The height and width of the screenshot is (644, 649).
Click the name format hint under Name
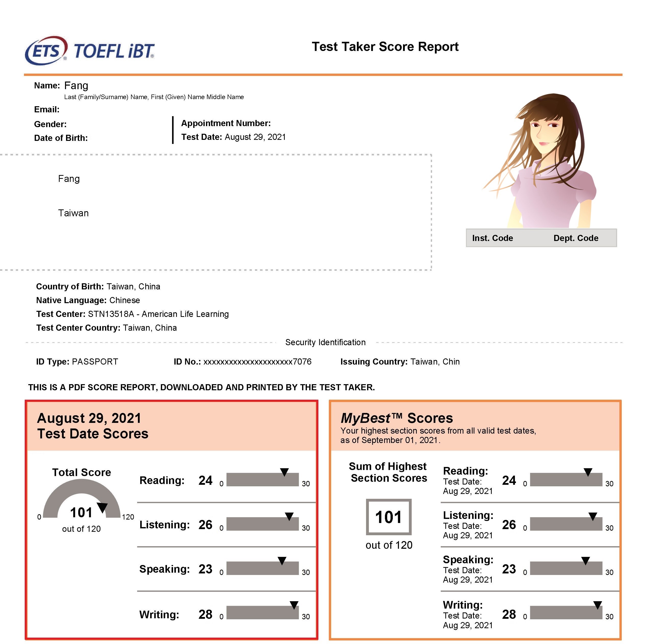coord(154,97)
